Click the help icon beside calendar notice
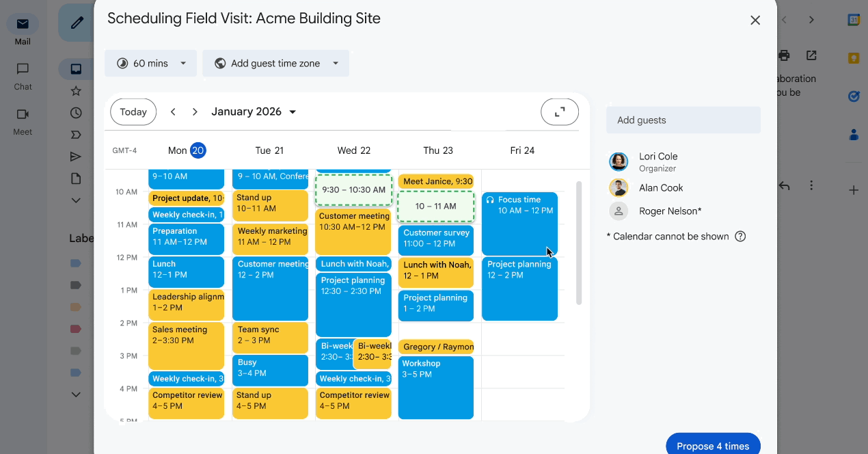This screenshot has height=454, width=868. coord(740,237)
